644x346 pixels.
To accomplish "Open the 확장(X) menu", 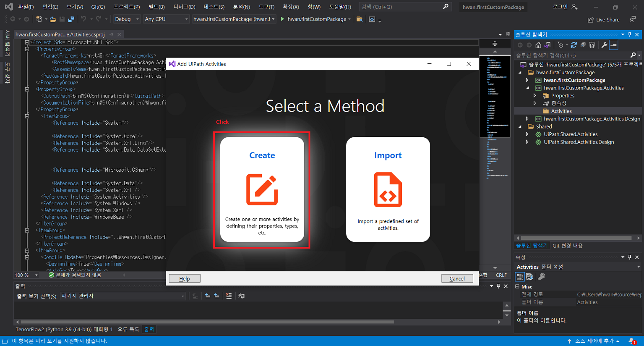I will pos(291,7).
